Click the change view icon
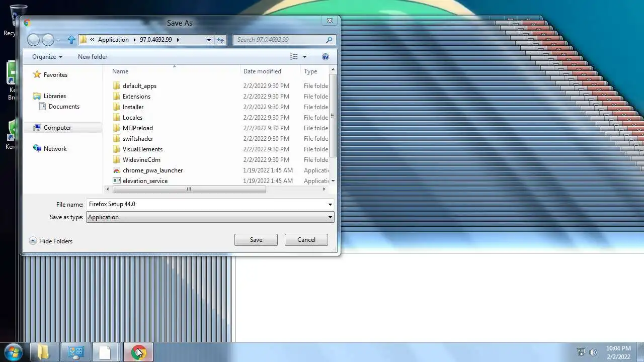This screenshot has width=644, height=362. click(294, 57)
